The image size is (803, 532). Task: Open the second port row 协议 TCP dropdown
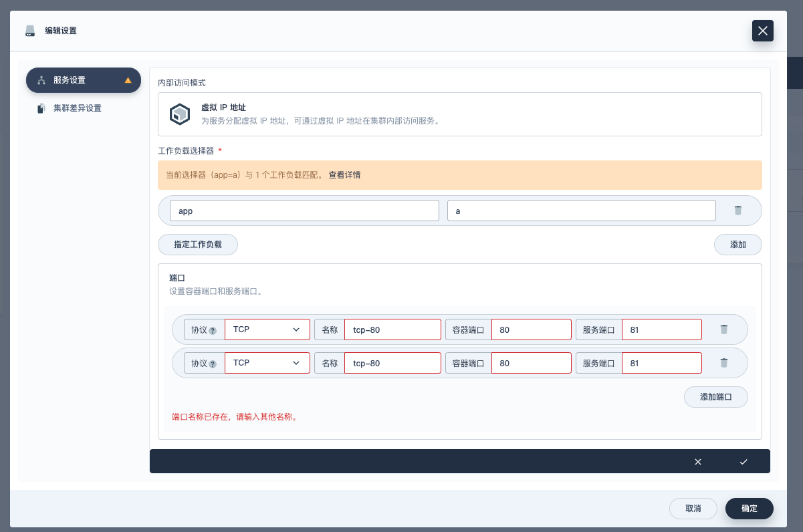(267, 363)
